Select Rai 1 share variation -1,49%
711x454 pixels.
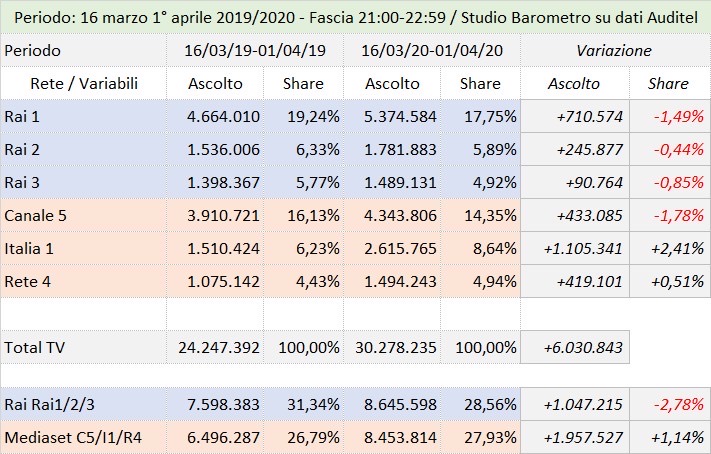tap(677, 116)
